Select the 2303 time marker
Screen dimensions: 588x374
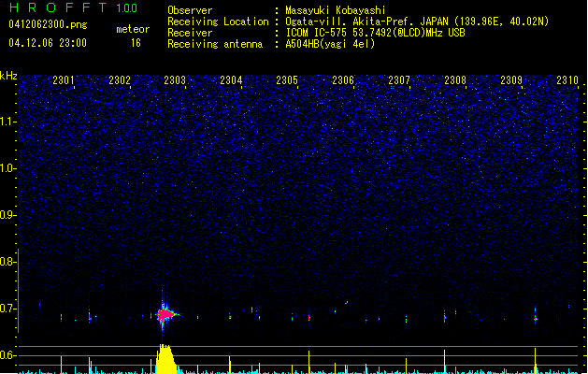coord(175,81)
